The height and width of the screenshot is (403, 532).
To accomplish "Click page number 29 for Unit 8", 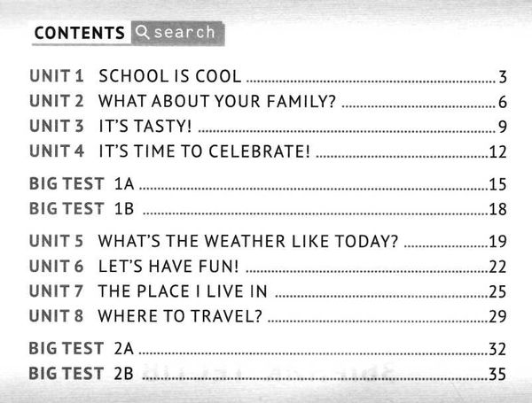I will (497, 316).
